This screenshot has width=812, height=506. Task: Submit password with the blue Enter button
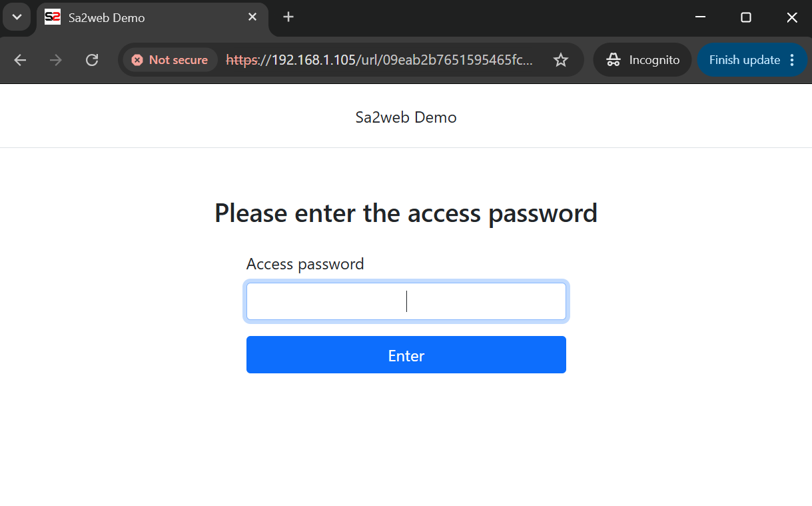click(x=406, y=355)
